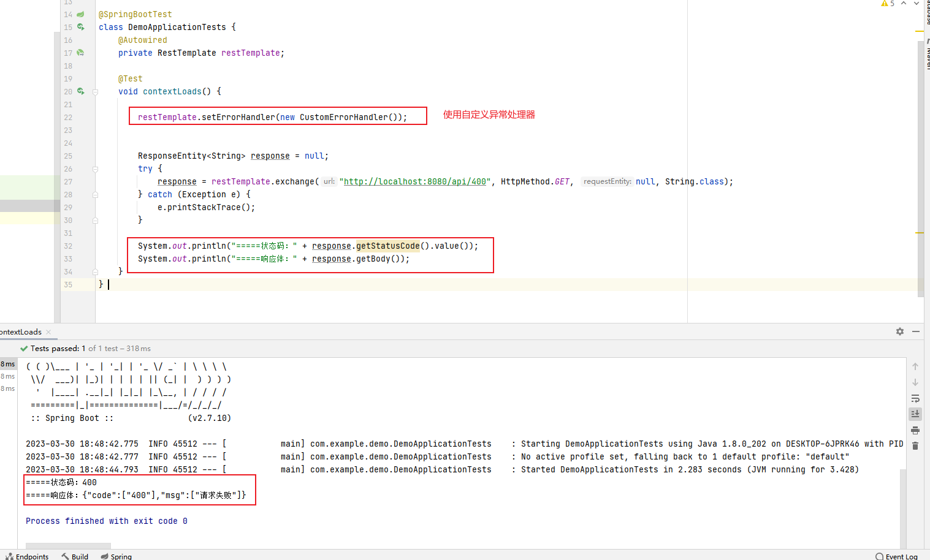Click the warnings indicator showing 5 warnings
Screen dimensions: 930x560
tap(887, 4)
